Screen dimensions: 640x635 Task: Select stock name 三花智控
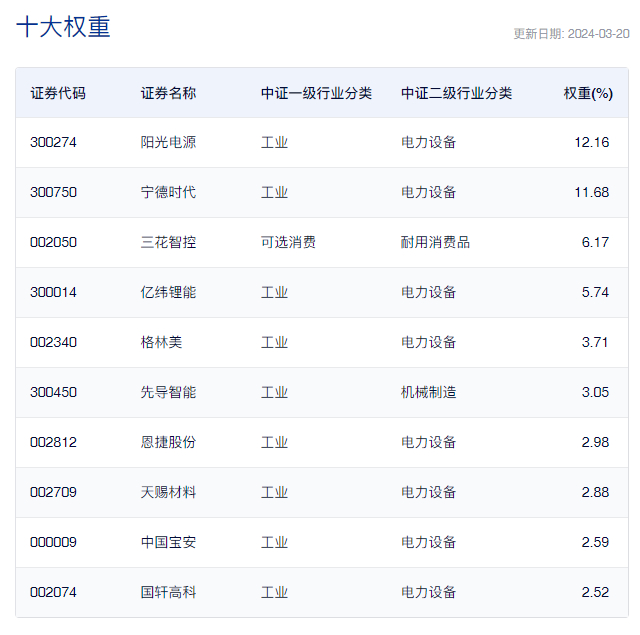168,242
